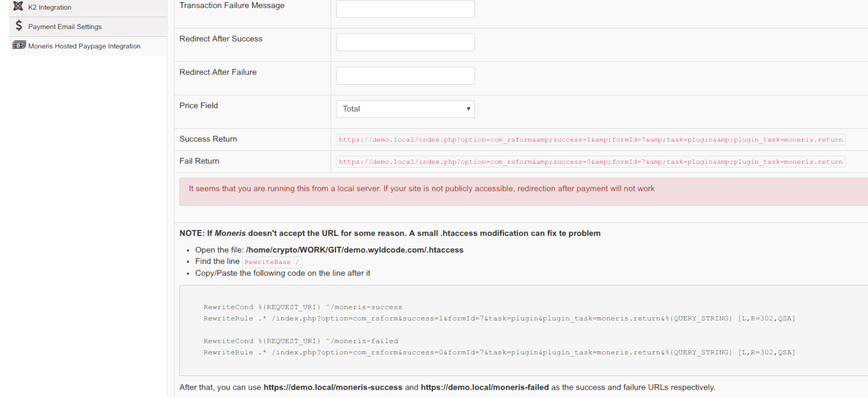This screenshot has height=397, width=868.
Task: Click the Fail Return URL code
Action: [x=590, y=162]
